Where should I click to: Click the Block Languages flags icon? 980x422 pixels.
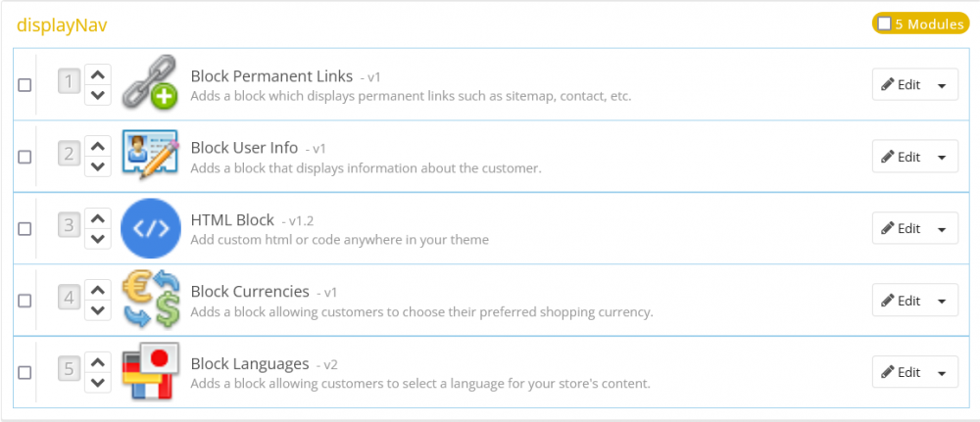click(150, 372)
